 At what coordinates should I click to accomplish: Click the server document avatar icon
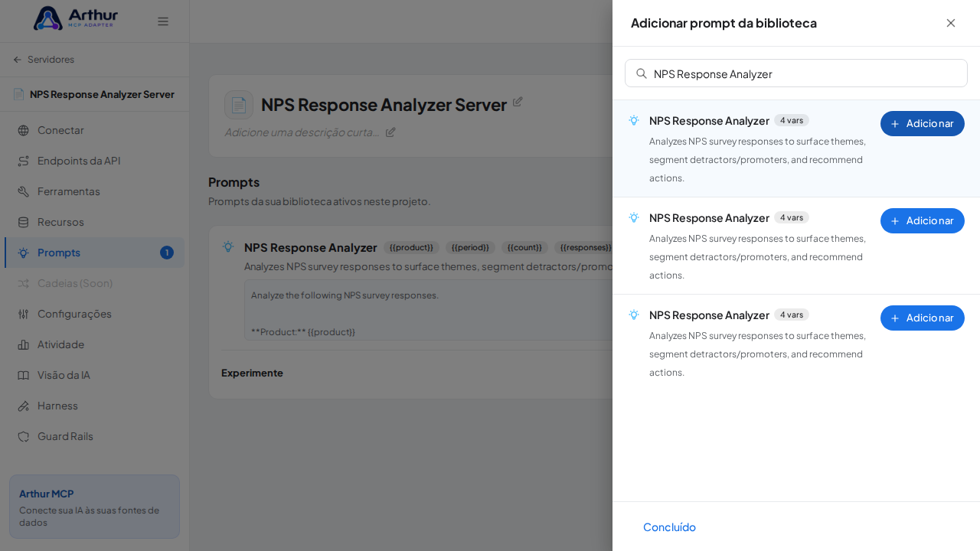point(239,105)
